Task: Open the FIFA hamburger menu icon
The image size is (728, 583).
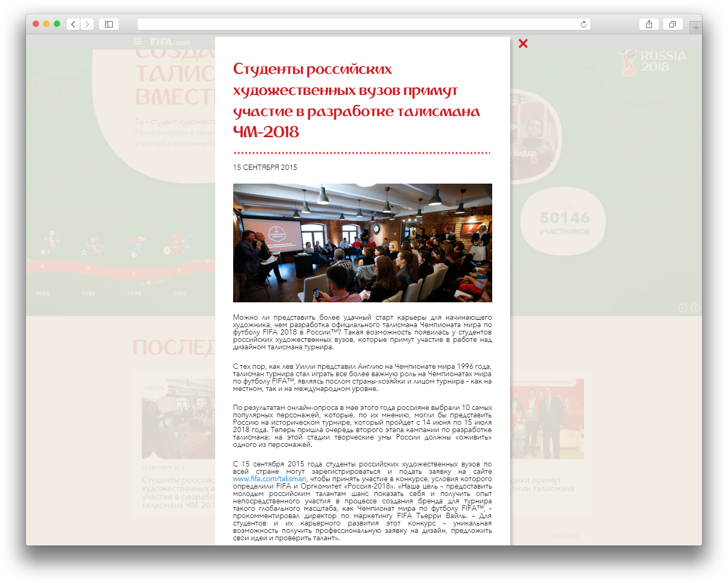Action: point(138,42)
